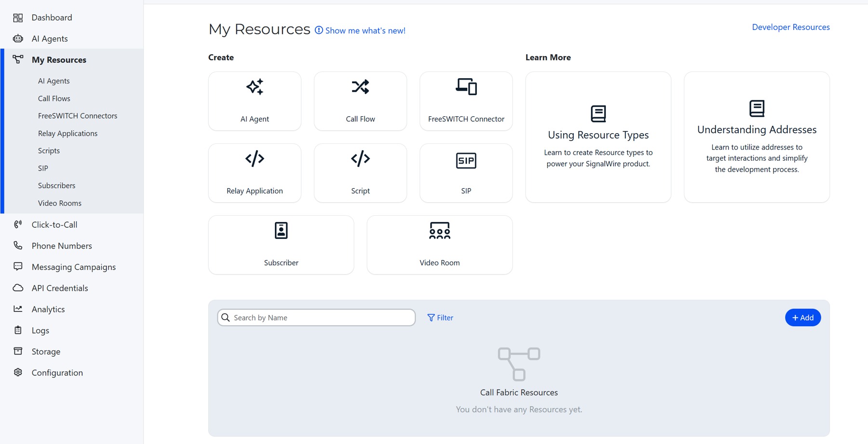Click the Using Resource Types book icon
This screenshot has width=868, height=444.
[598, 114]
